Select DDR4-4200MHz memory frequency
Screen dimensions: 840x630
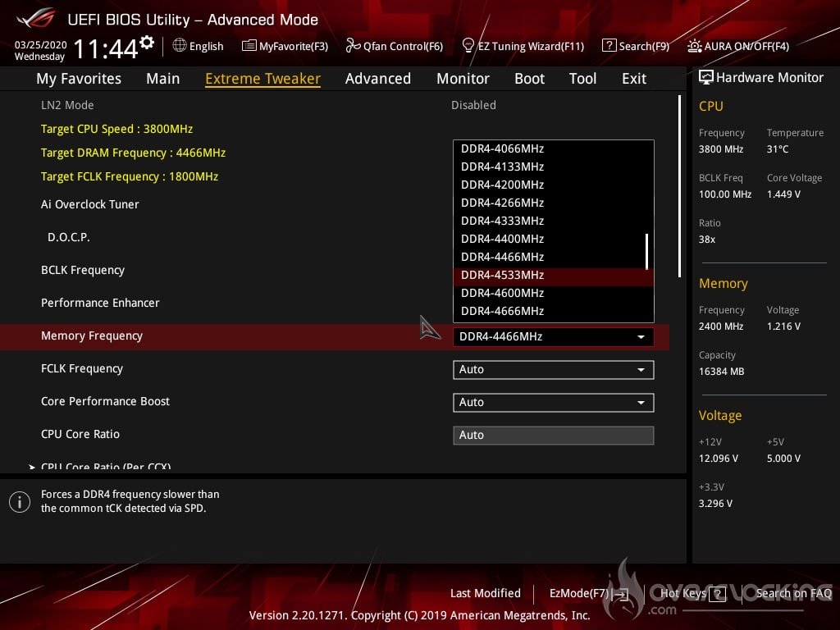pos(554,185)
